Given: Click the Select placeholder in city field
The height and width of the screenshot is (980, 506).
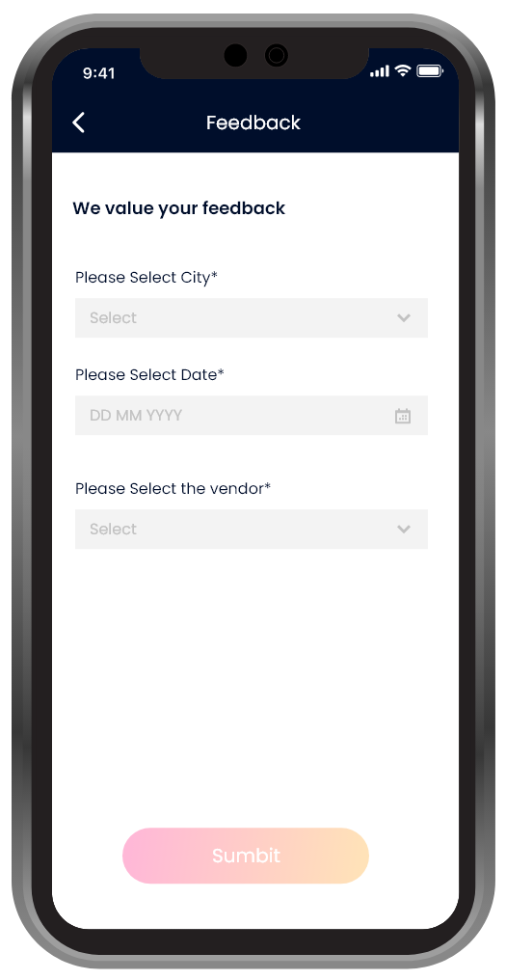Looking at the screenshot, I should [x=113, y=317].
